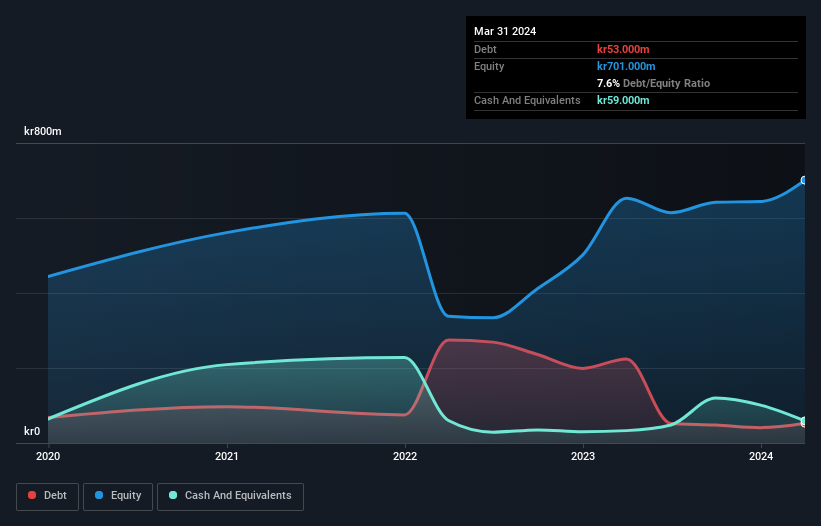Click the kr701.000m equity value
Screen dimensions: 821x526
click(x=626, y=66)
